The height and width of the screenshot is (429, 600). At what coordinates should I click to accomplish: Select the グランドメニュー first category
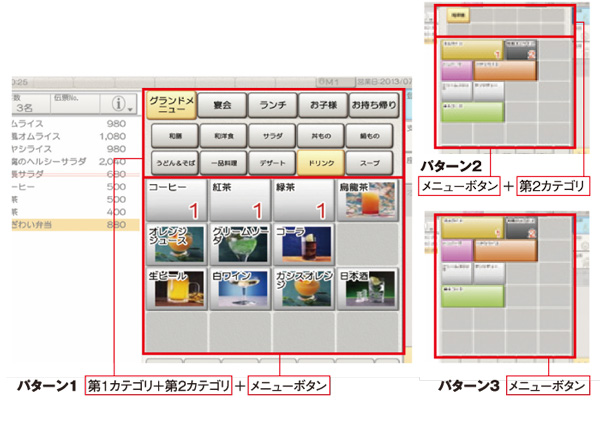pos(171,104)
